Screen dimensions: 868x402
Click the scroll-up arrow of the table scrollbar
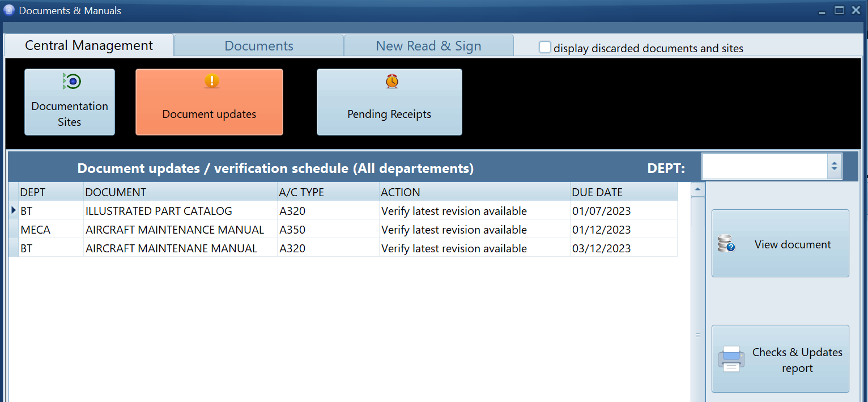[698, 189]
